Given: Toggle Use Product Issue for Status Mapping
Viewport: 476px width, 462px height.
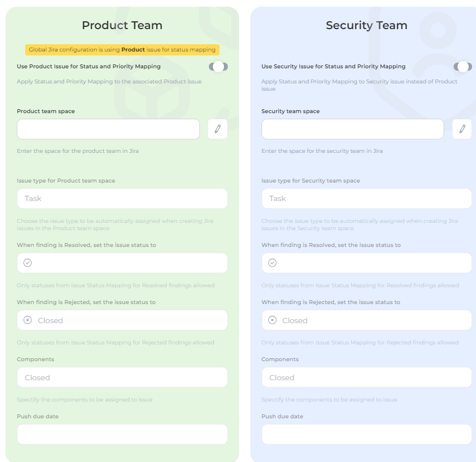Looking at the screenshot, I should coord(218,67).
